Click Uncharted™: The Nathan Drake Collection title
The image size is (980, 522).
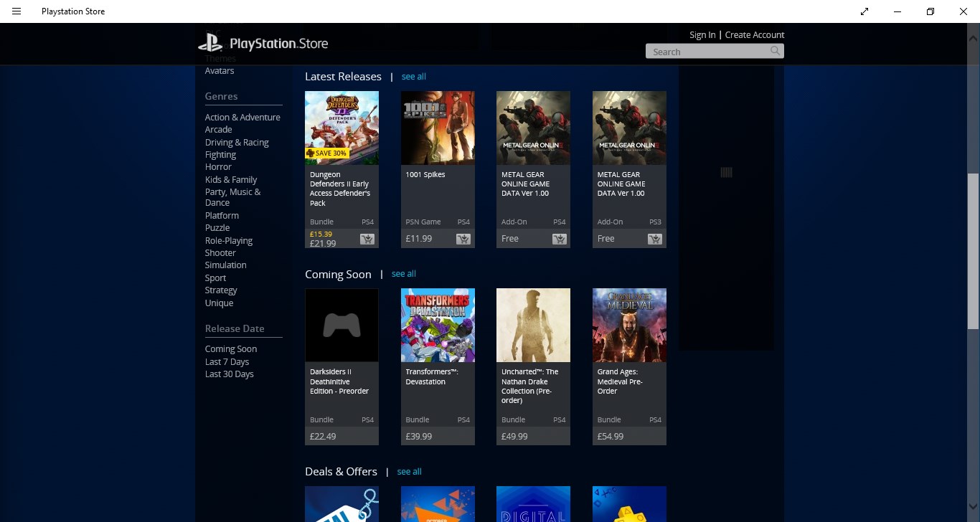[x=530, y=386]
